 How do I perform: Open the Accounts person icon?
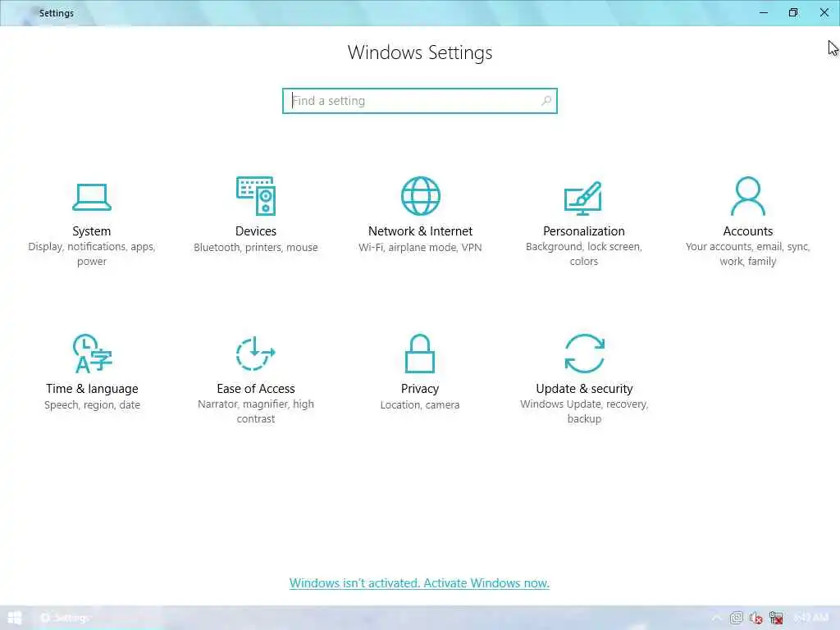[x=748, y=196]
